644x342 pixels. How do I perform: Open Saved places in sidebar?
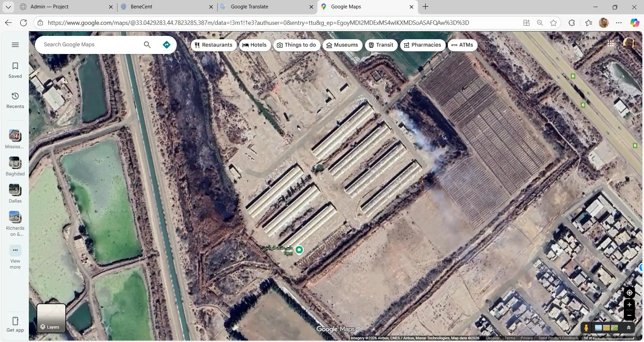(15, 70)
